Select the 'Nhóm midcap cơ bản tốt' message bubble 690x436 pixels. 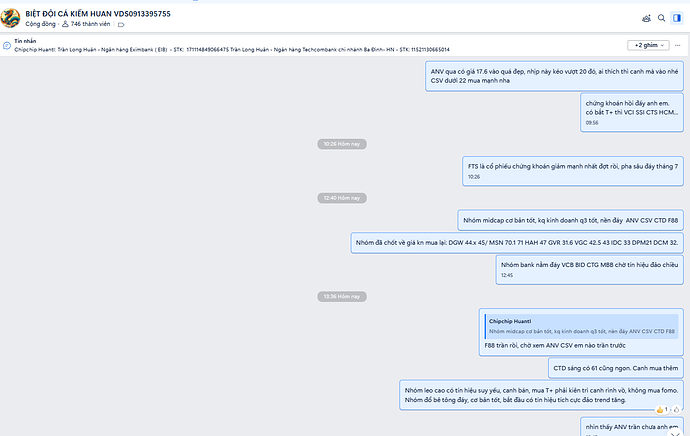coord(570,220)
